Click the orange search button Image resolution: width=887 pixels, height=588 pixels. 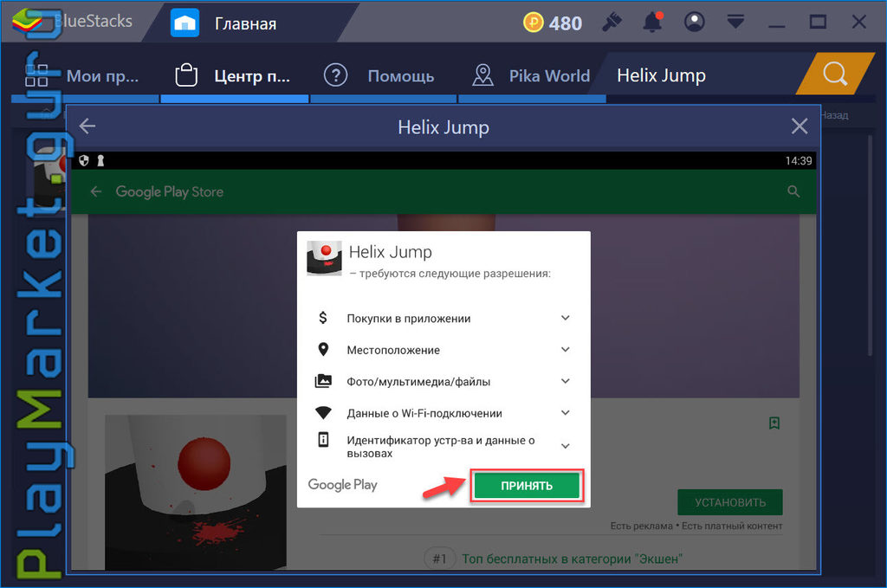pos(835,74)
